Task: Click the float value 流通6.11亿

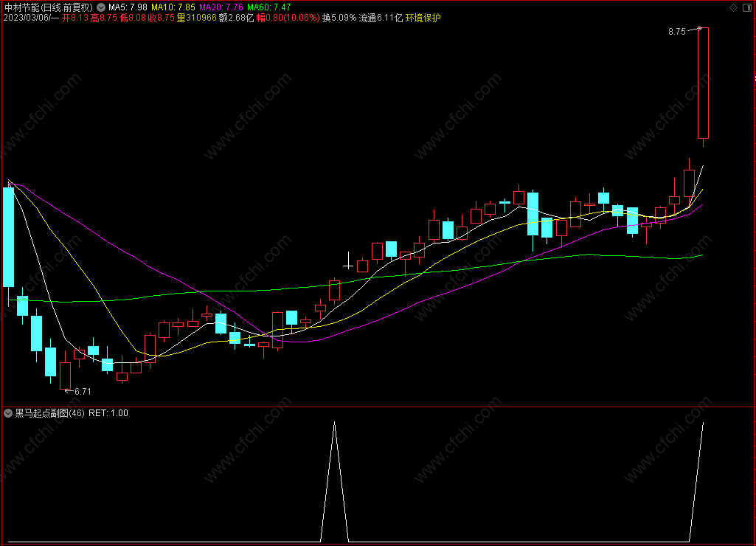Action: click(381, 18)
